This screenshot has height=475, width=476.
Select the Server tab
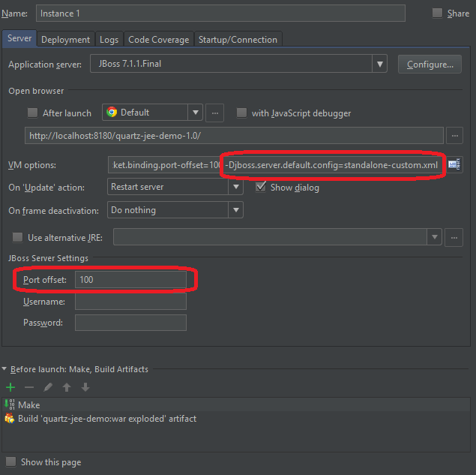(x=19, y=38)
